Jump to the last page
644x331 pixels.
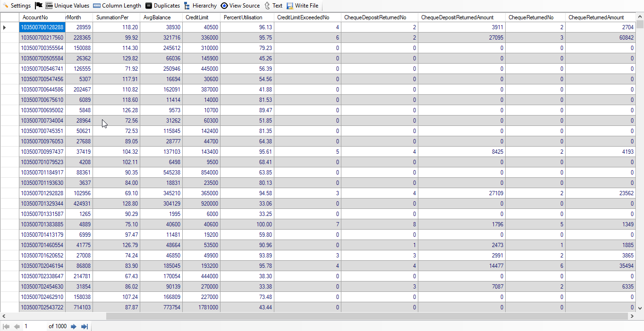tap(85, 326)
